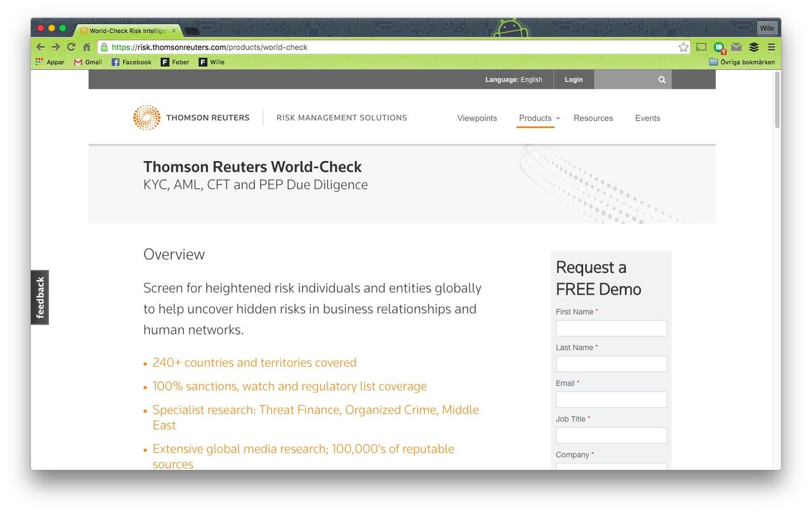Open the Gmail bookmark
Viewport: 812px width, 514px height.
pos(88,62)
